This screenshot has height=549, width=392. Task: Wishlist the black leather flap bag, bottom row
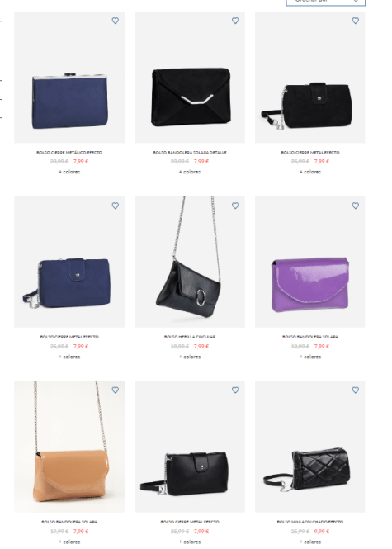[235, 390]
